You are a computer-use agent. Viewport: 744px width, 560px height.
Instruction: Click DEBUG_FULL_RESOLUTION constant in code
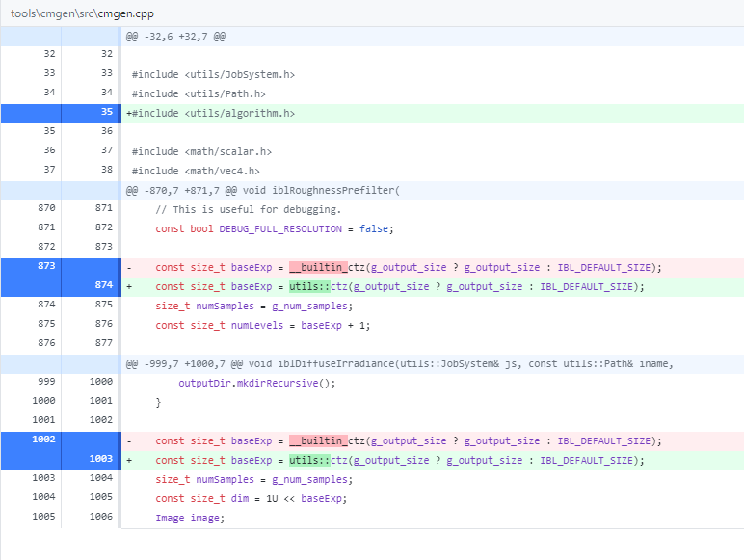280,229
